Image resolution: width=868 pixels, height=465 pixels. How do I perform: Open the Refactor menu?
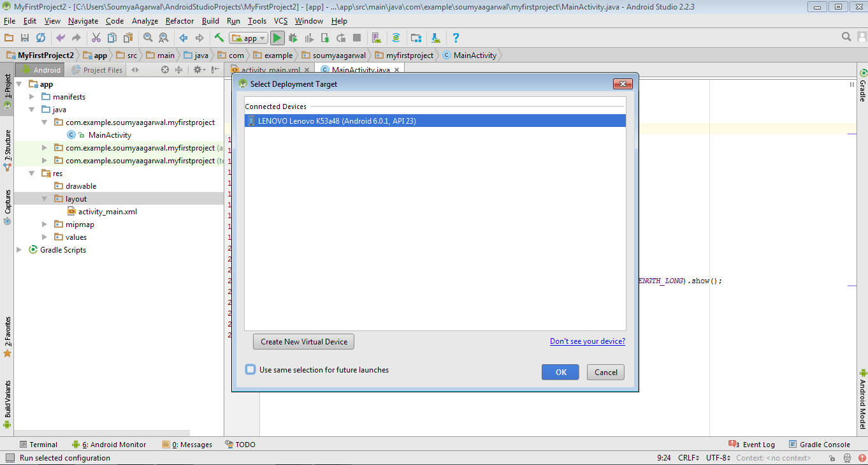pyautogui.click(x=179, y=20)
